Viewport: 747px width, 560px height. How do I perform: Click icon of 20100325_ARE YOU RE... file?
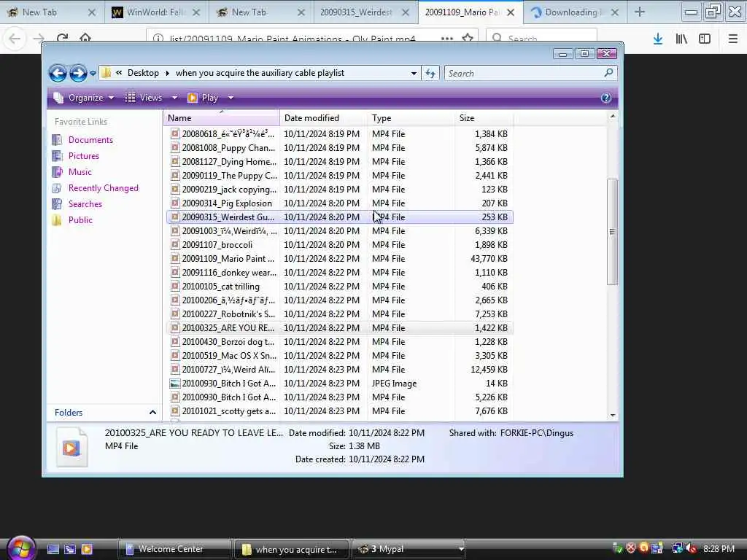click(x=175, y=327)
